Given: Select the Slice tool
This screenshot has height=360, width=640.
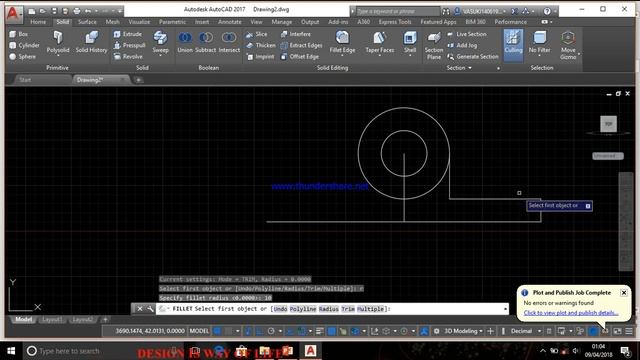Looking at the screenshot, I should [x=256, y=34].
